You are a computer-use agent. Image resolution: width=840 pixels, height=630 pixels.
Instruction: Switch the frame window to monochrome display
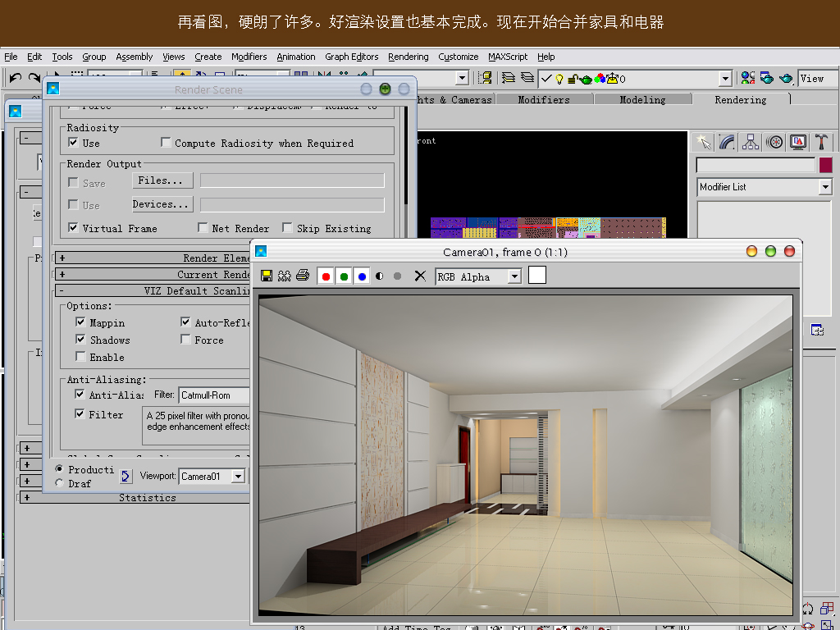point(398,276)
